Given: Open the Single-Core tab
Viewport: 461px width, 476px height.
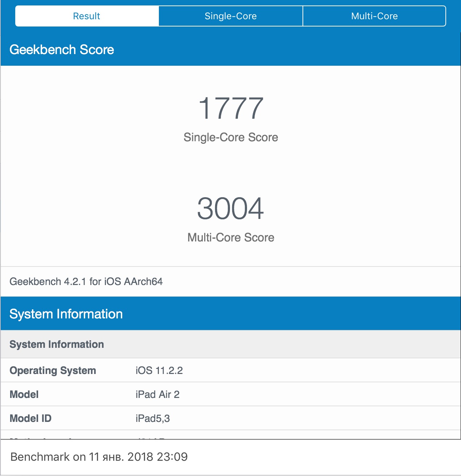Looking at the screenshot, I should [x=231, y=16].
